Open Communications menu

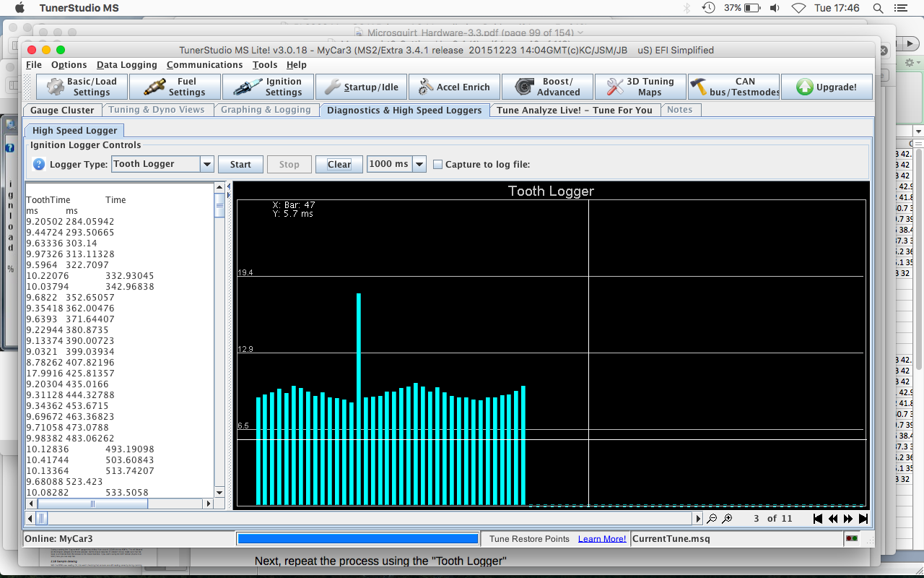point(204,64)
